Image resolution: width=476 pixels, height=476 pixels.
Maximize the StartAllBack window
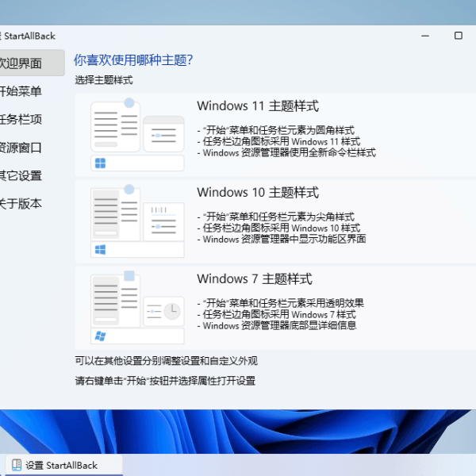coord(459,36)
